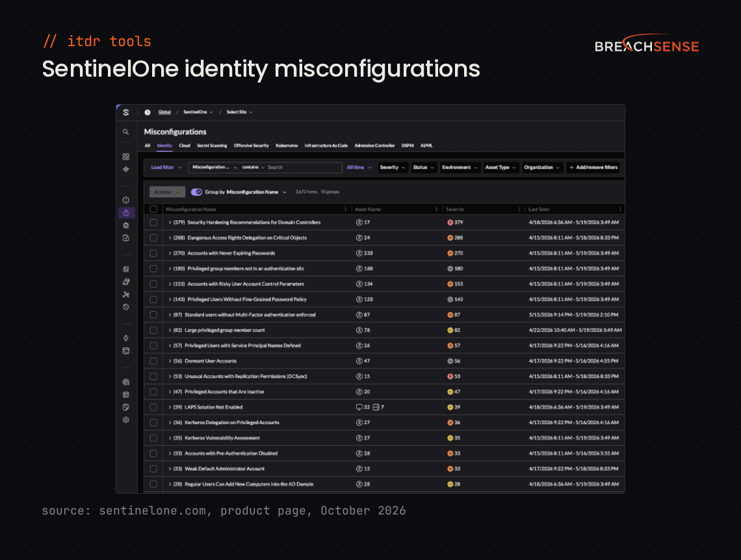Open the Misconfiguration field selector in search
Viewport: 741px width, 560px height.
[x=214, y=168]
